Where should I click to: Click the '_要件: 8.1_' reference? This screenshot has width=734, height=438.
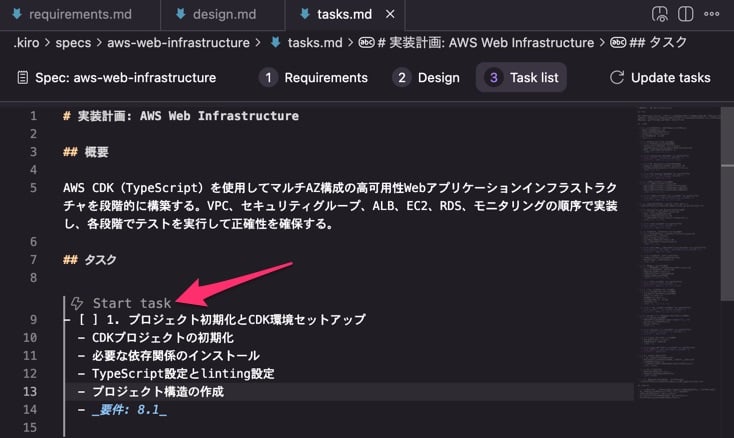click(129, 410)
